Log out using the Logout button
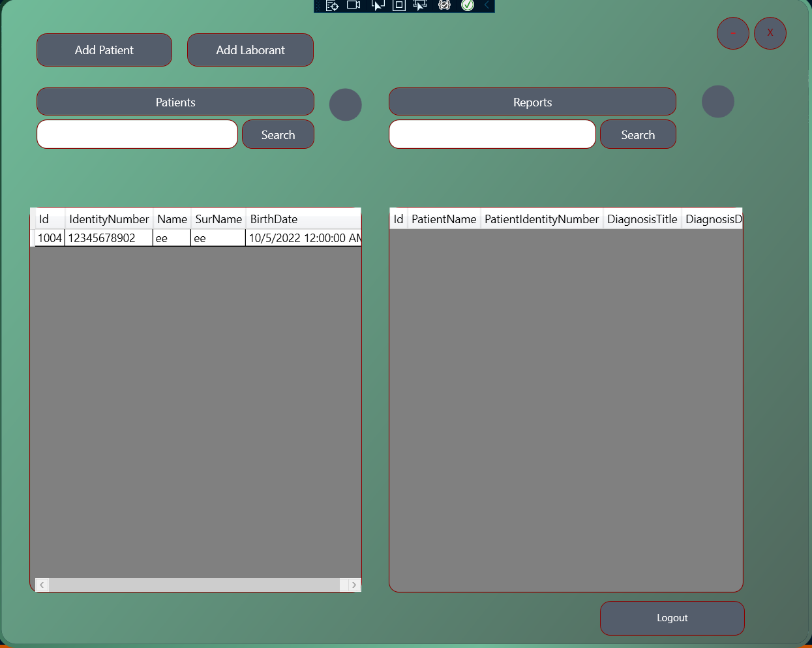The image size is (812, 648). [x=672, y=618]
